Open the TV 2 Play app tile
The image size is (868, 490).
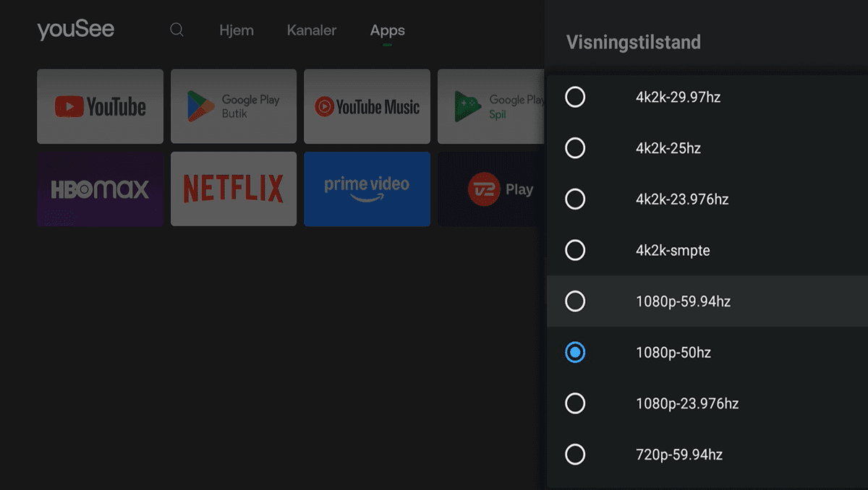[490, 189]
